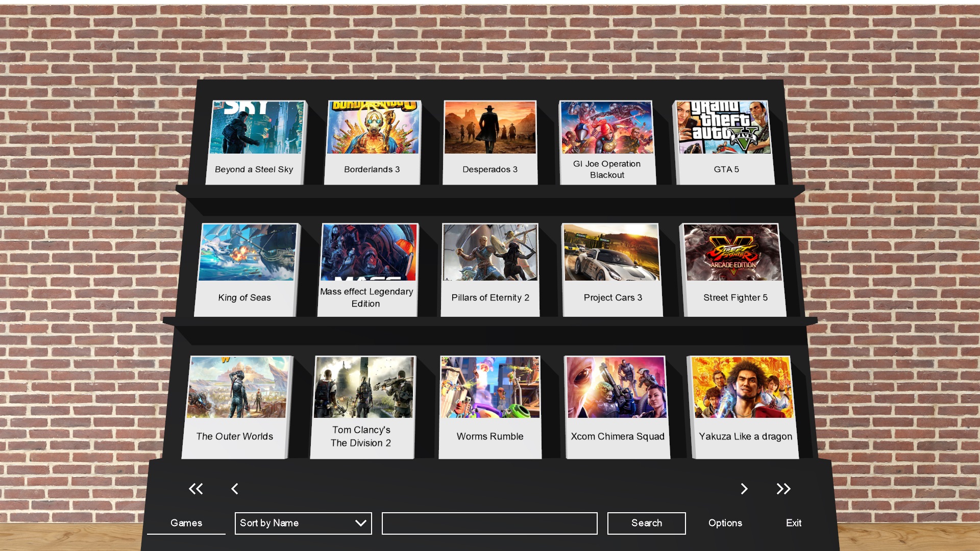Click the "GI Joe Operation Blackout" title text

coord(607,169)
